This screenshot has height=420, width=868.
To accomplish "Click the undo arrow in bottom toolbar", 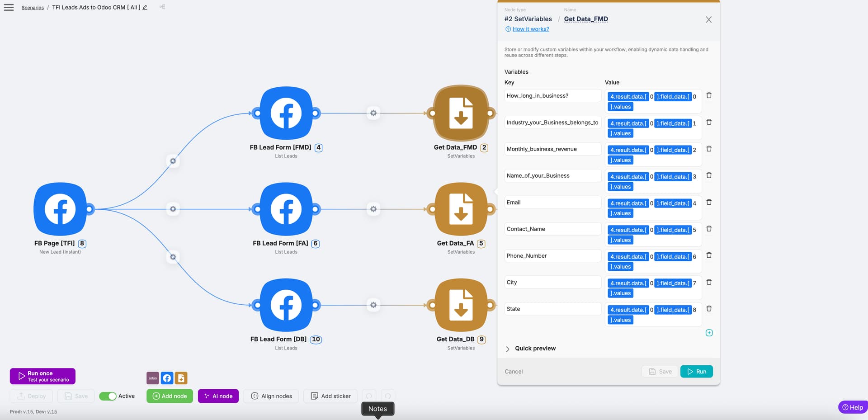I will [369, 396].
